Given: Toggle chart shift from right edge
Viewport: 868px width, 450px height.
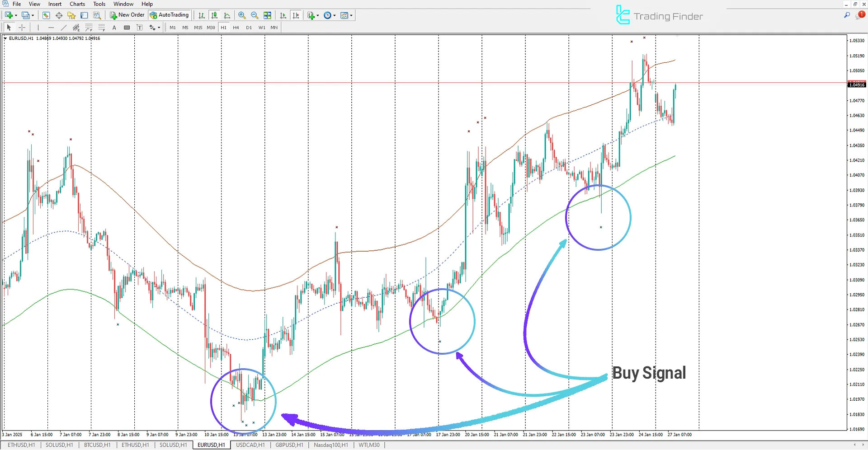Looking at the screenshot, I should (296, 15).
